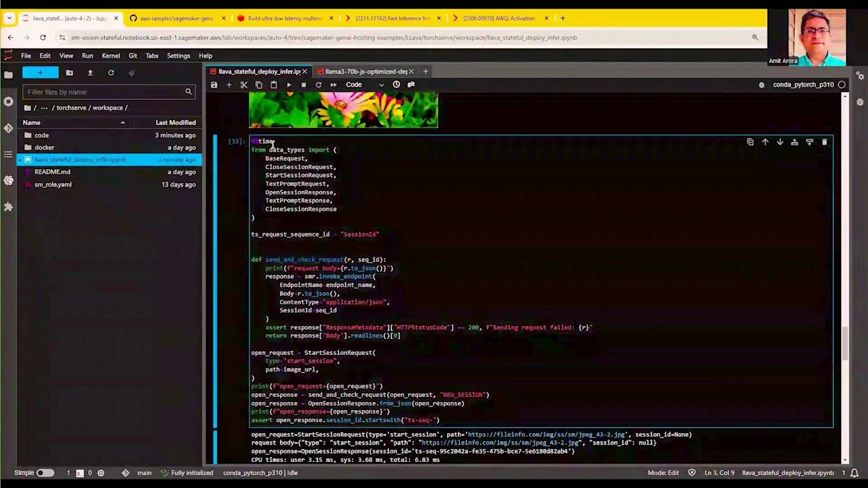Image resolution: width=868 pixels, height=488 pixels.
Task: Interrupt the kernel with the stop icon
Action: click(x=303, y=85)
